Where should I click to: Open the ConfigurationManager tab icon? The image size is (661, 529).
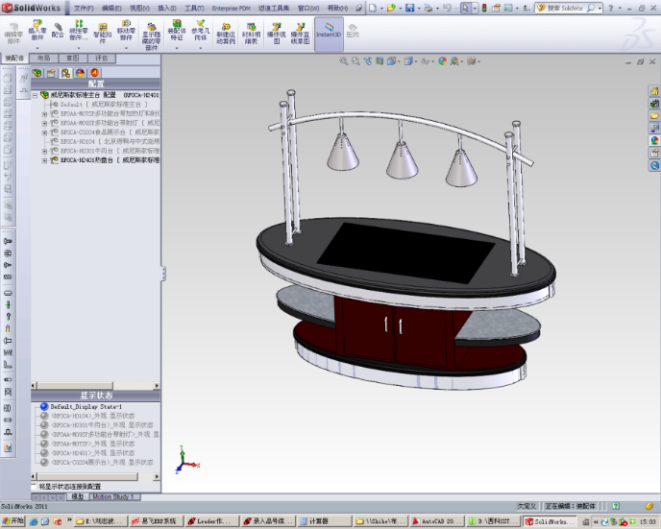[65, 73]
